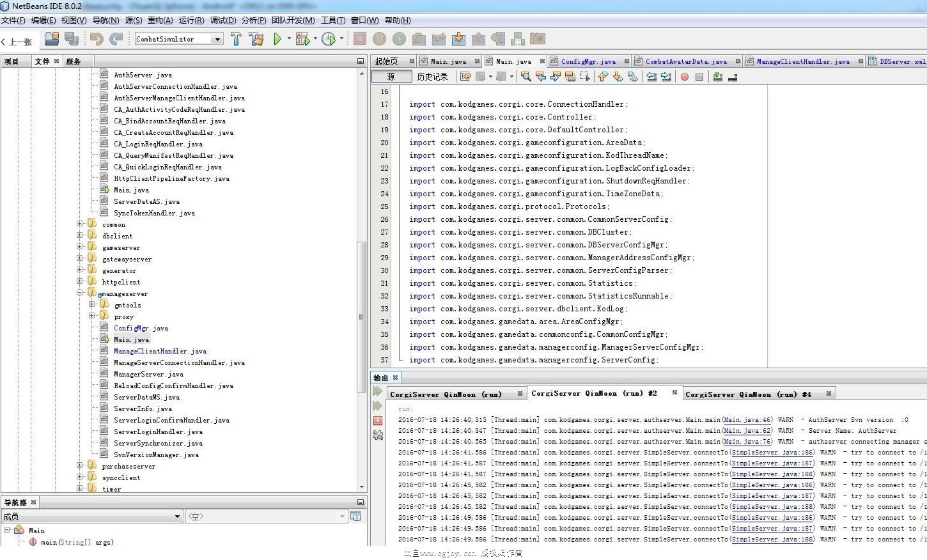The height and width of the screenshot is (560, 927).
Task: Toggle Rectangular Selection icon
Action: coord(584,77)
